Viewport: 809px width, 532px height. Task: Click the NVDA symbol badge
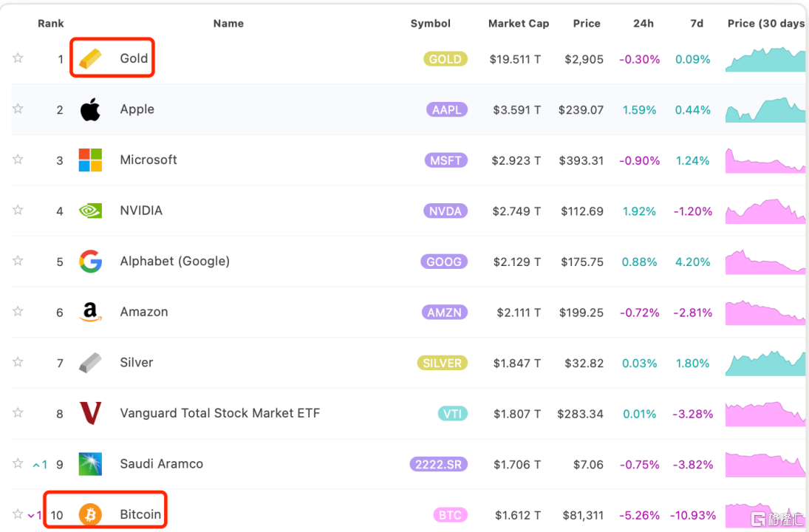pos(446,211)
